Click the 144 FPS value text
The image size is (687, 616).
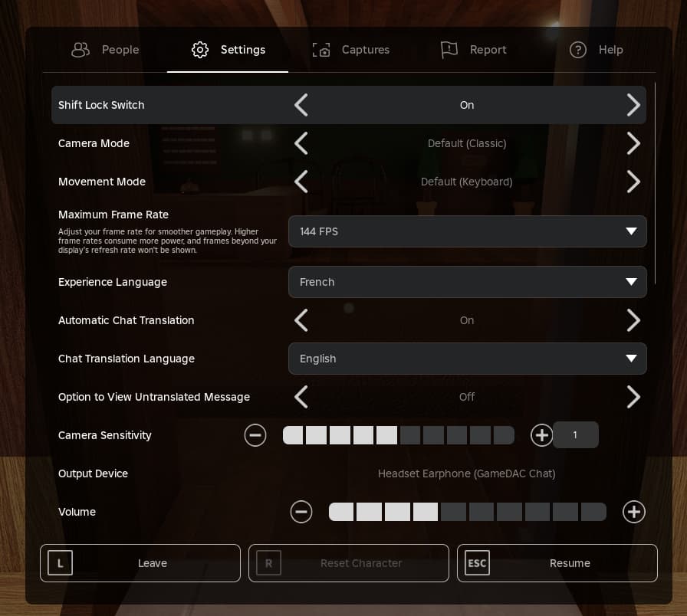pyautogui.click(x=319, y=231)
